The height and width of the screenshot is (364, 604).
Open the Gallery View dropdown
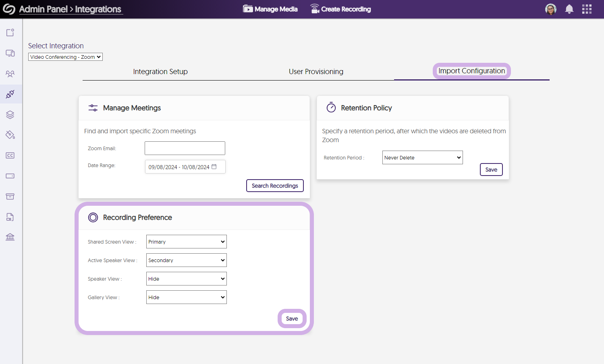click(x=186, y=297)
